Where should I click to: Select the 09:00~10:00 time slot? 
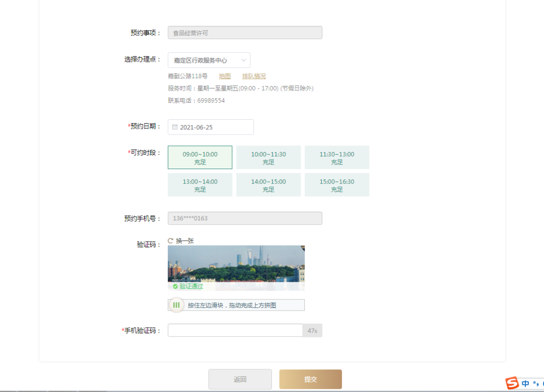(200, 158)
